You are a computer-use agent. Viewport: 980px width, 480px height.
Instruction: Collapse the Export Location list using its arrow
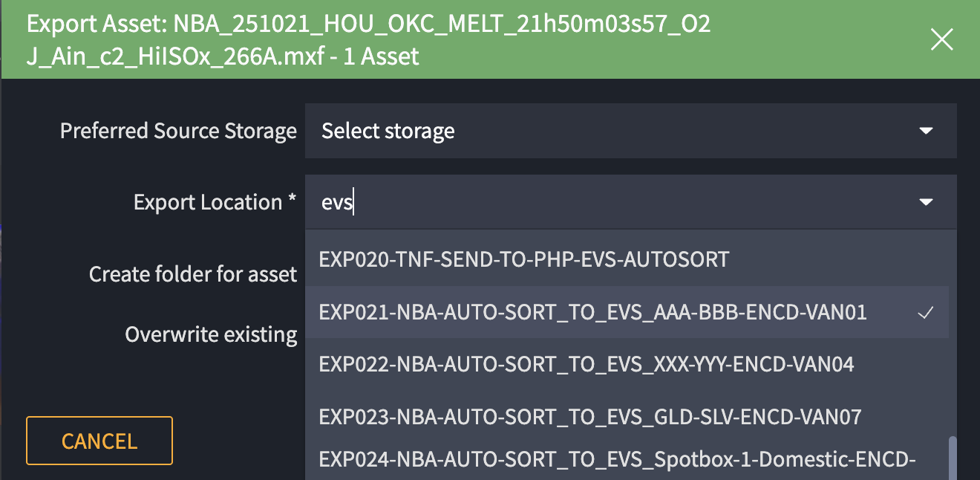pyautogui.click(x=926, y=202)
